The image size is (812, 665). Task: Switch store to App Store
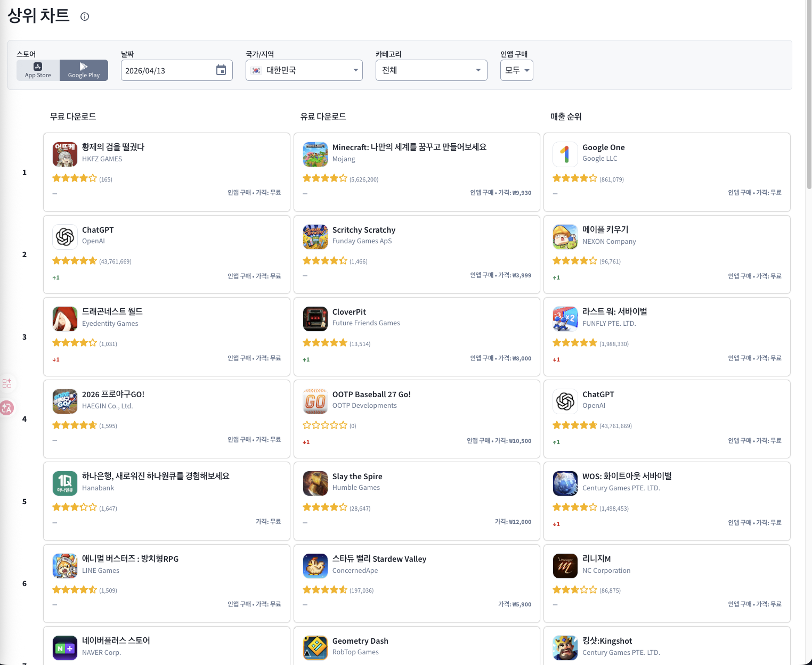coord(38,70)
